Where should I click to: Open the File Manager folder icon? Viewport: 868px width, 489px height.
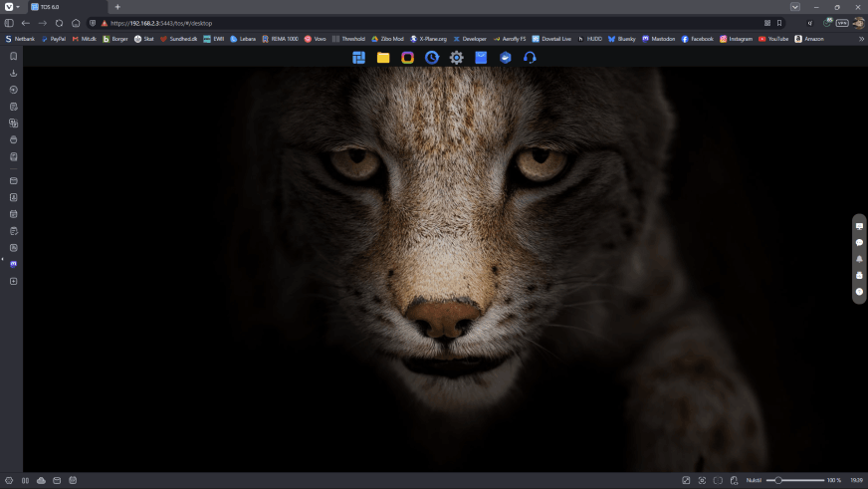click(x=383, y=58)
